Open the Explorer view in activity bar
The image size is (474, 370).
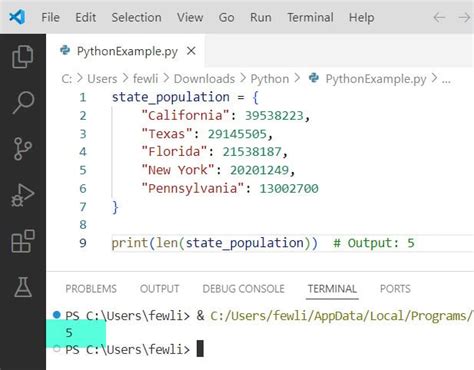23,56
